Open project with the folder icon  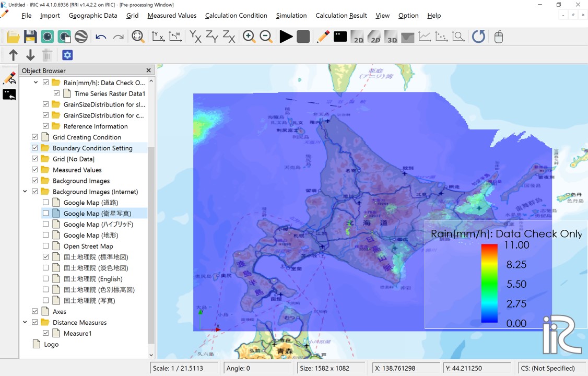point(13,37)
